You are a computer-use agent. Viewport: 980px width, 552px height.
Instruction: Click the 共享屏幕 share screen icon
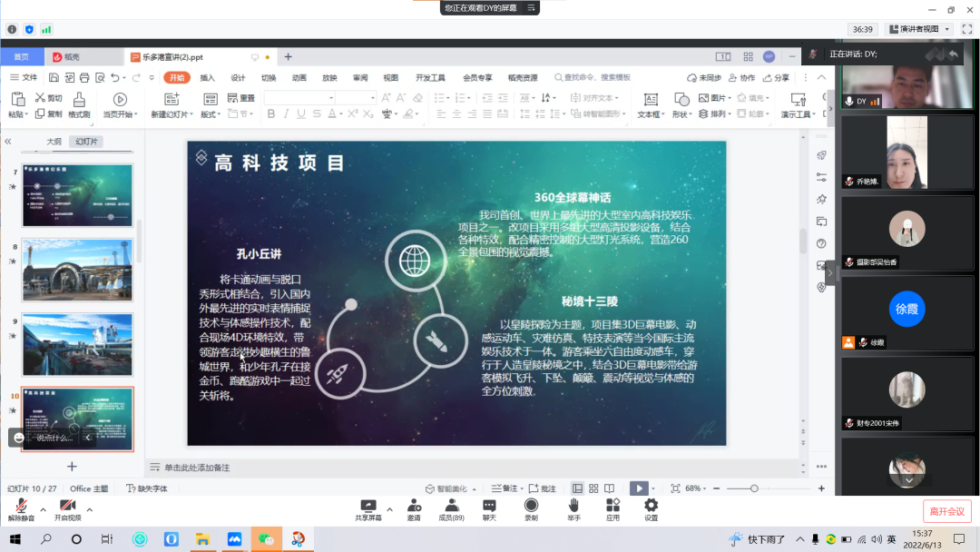point(367,507)
